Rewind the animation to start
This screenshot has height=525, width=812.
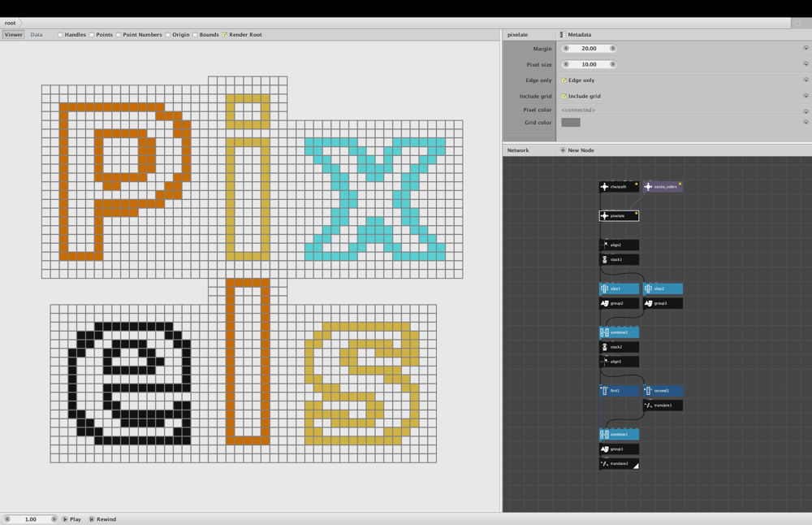(102, 518)
